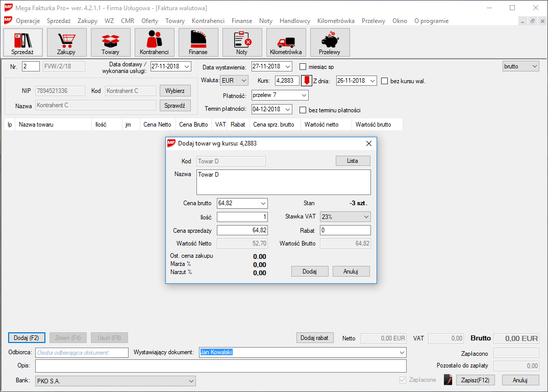Screen dimensions: 548x392
Task: Open the Kontrahenci module
Action: (x=154, y=42)
